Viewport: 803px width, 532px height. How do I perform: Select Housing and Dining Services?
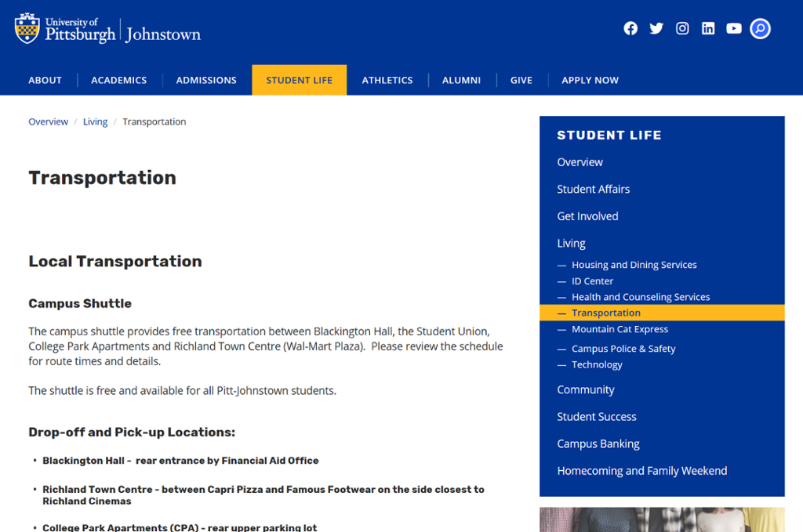[634, 265]
